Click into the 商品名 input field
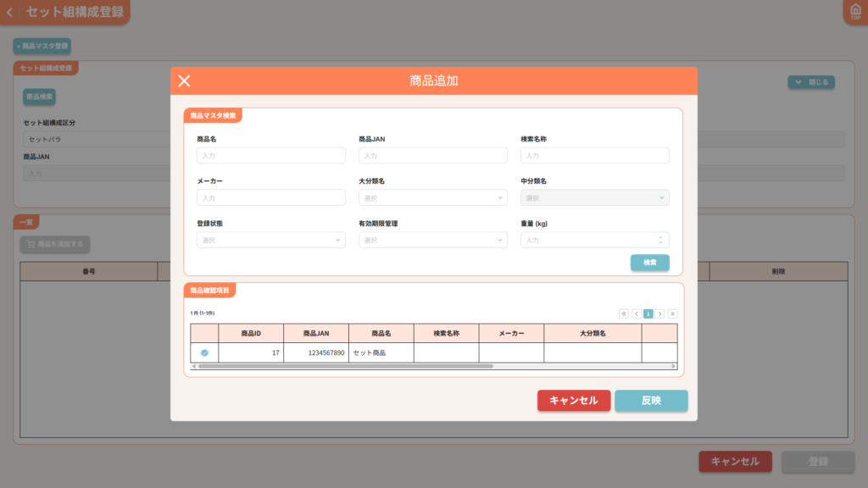This screenshot has height=488, width=868. tap(270, 156)
